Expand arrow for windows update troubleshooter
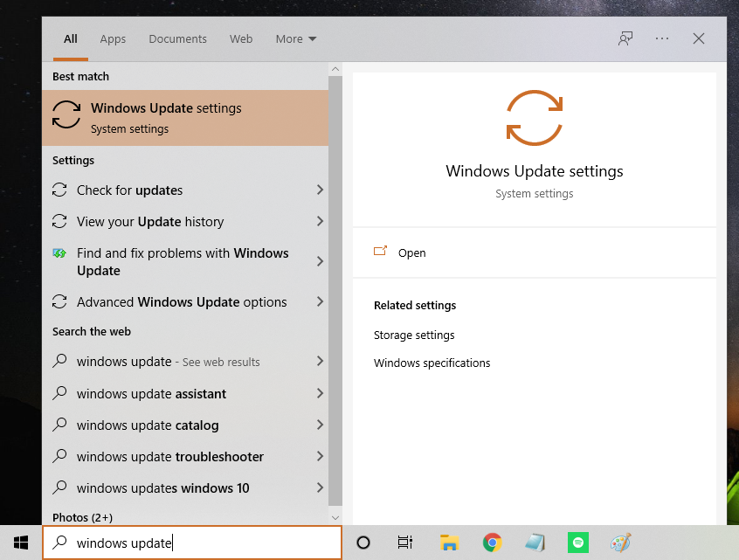This screenshot has height=560, width=739. pyautogui.click(x=320, y=456)
